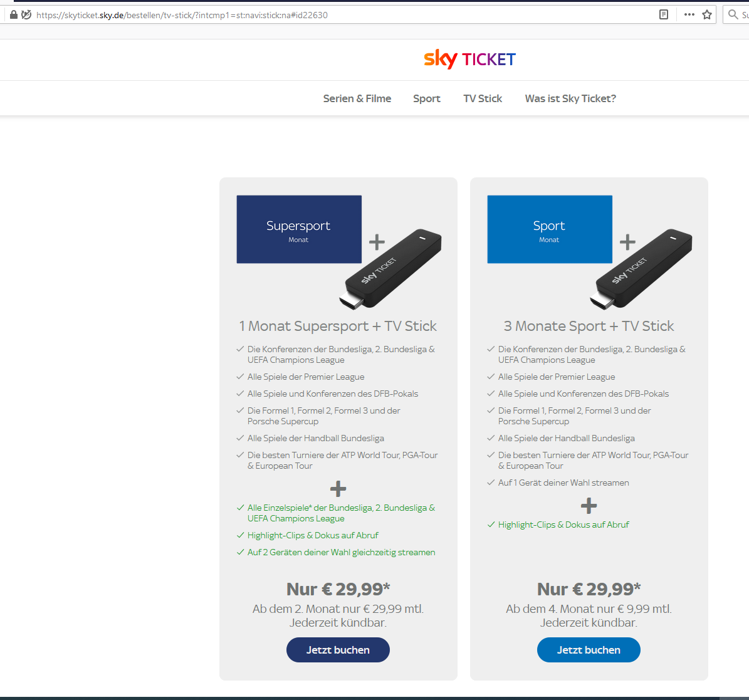Book the 3 Monate Sport offer
The height and width of the screenshot is (700, 749).
[589, 650]
